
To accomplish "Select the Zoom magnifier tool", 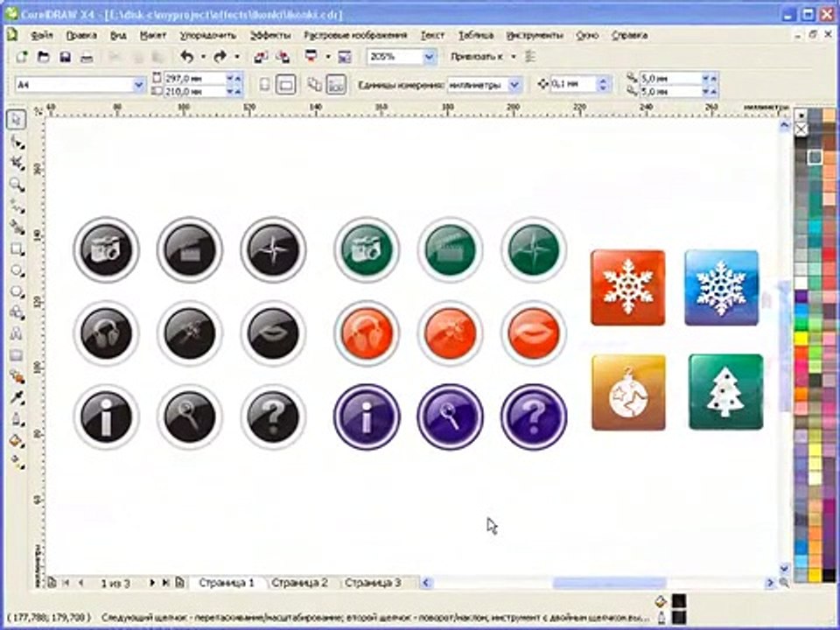I will point(17,185).
